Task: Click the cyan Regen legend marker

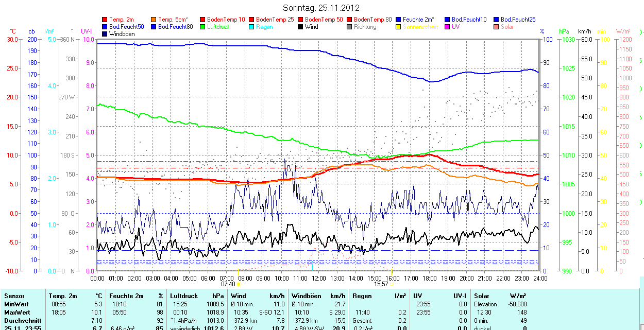Action: pyautogui.click(x=252, y=27)
